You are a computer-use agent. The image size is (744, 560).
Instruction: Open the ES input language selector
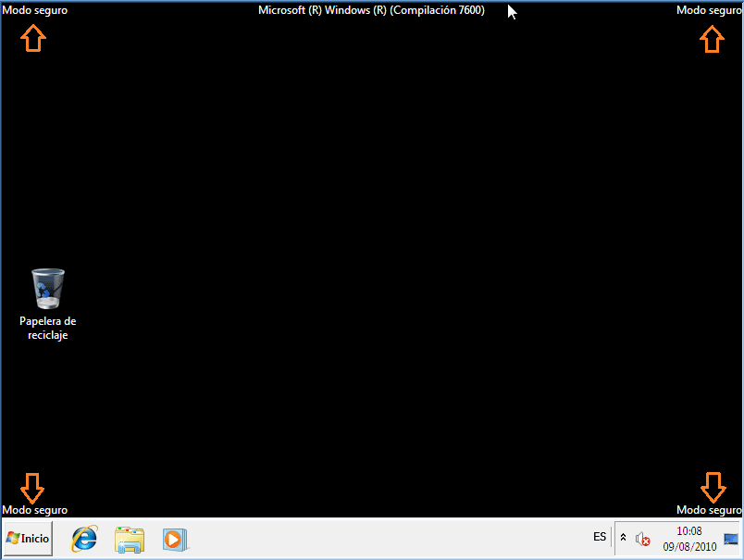point(600,537)
